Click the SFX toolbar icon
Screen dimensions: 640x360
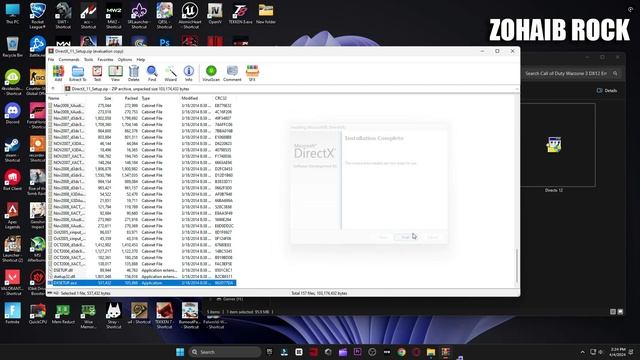[x=252, y=73]
